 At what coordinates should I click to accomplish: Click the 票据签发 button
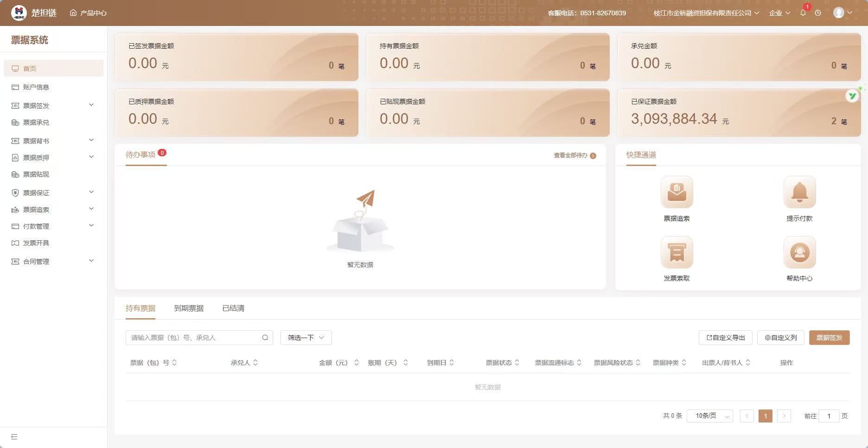click(829, 338)
